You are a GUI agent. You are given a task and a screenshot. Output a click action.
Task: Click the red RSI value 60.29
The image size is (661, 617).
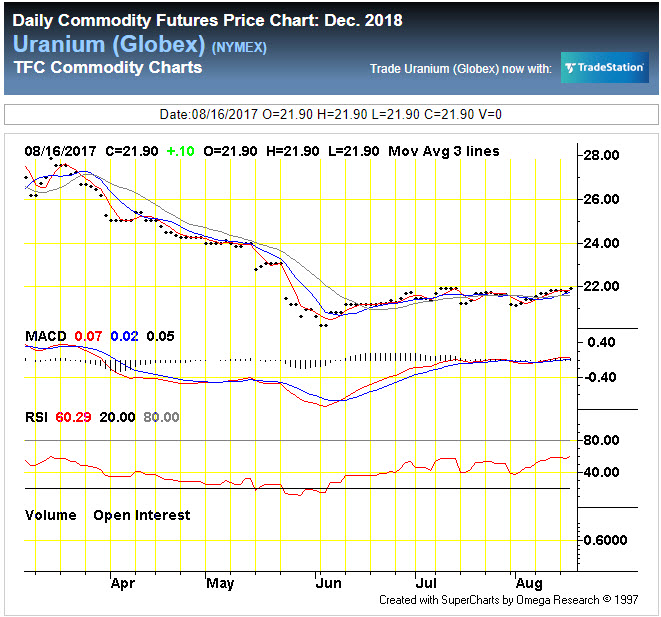pos(72,416)
